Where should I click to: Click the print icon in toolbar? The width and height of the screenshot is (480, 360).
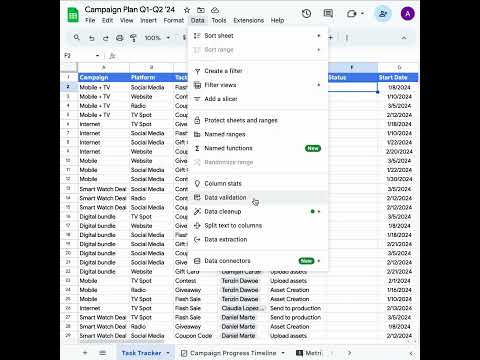[x=119, y=38]
